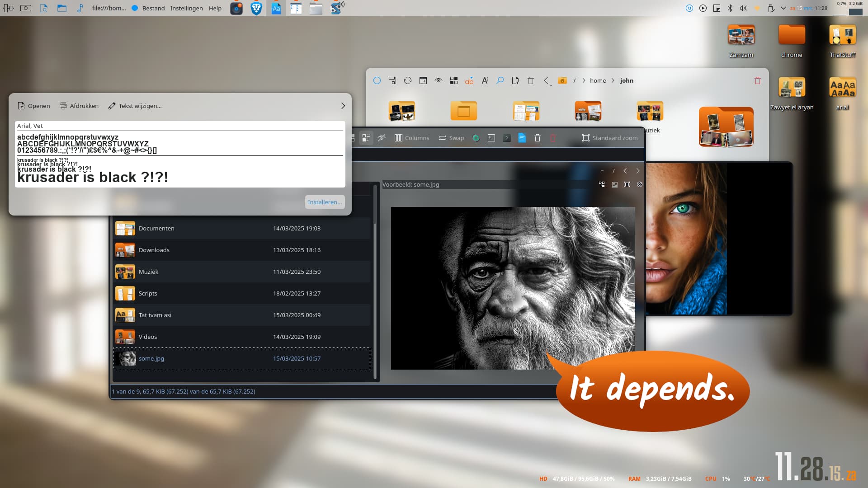Click the red delete icon in Dolphin toolbar

[758, 80]
